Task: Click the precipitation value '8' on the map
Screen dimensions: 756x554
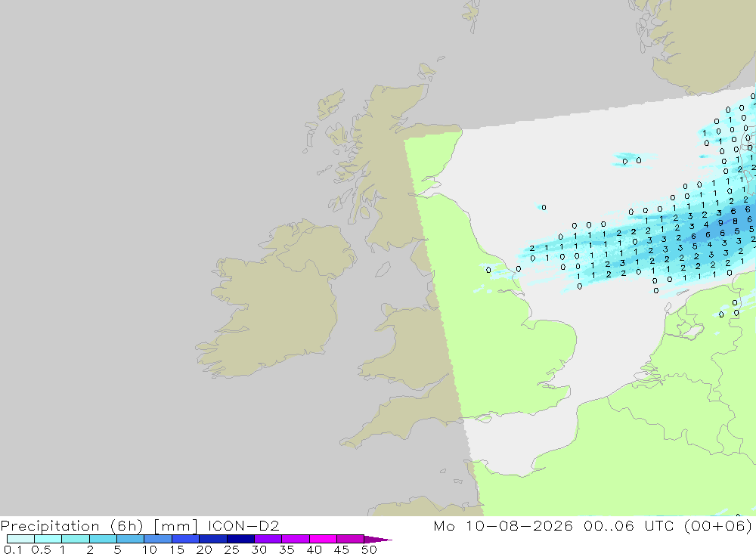Action: (736, 221)
